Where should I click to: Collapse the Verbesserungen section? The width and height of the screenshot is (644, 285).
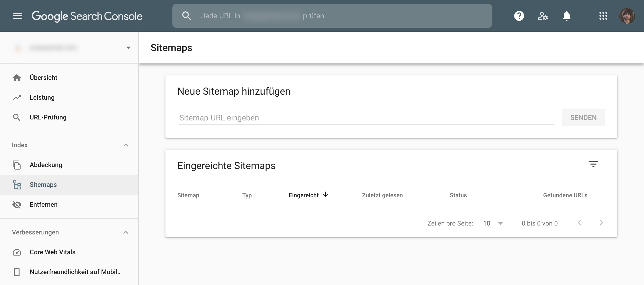coord(126,232)
